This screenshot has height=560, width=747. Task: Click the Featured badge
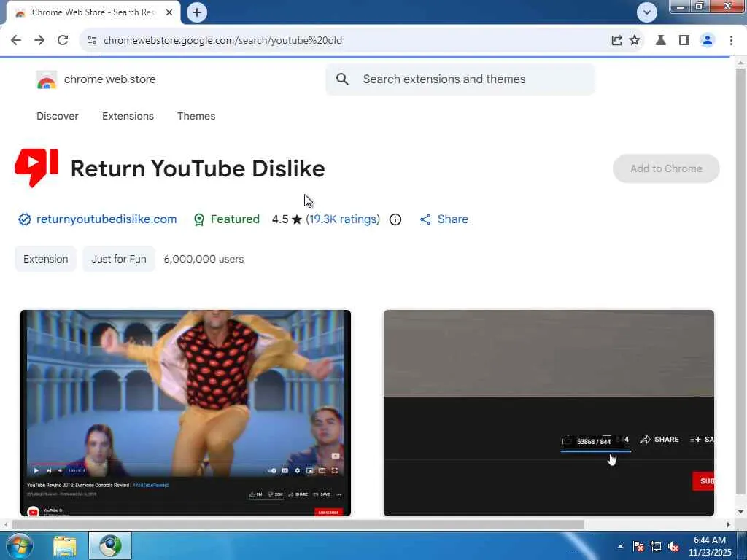point(228,219)
